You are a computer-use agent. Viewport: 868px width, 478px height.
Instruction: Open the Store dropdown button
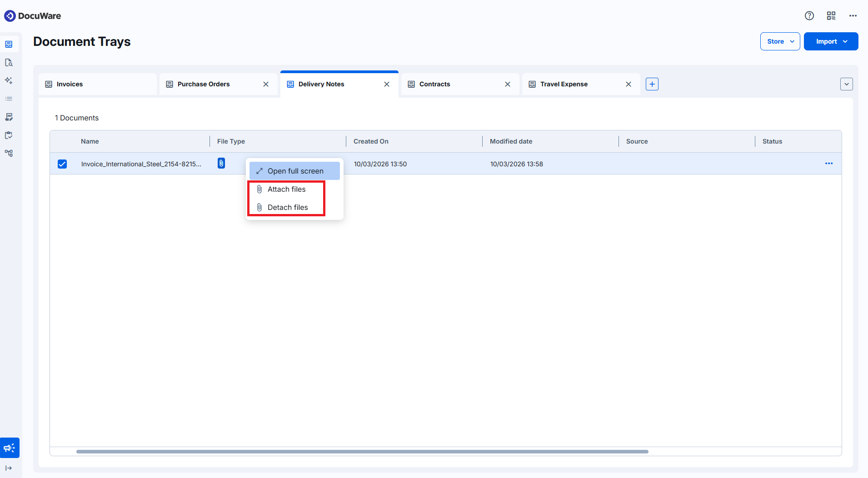tap(780, 41)
